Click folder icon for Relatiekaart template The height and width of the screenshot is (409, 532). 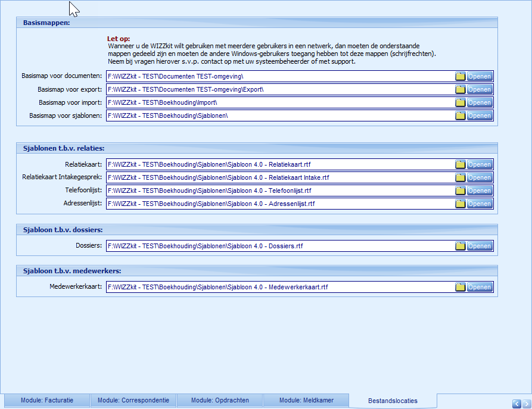coord(460,164)
